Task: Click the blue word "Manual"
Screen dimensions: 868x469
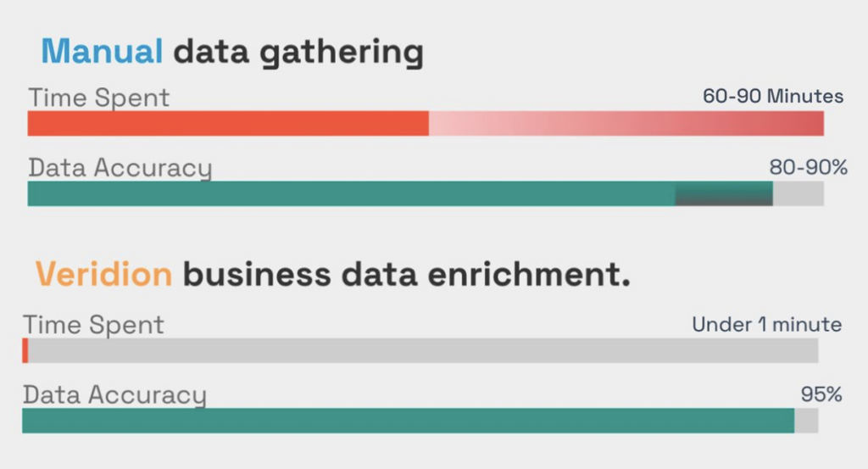Action: (x=102, y=53)
